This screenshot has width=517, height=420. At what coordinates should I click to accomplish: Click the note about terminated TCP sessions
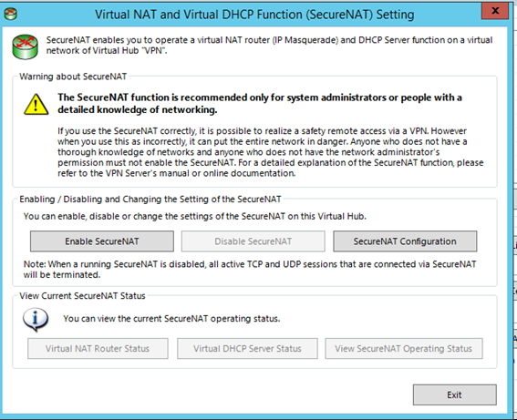pyautogui.click(x=250, y=270)
